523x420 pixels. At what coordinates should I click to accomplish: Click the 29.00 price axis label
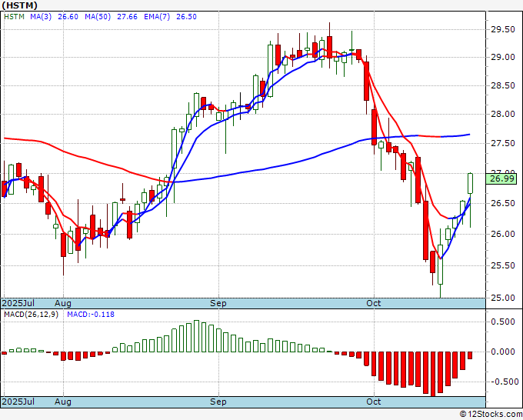coord(503,58)
